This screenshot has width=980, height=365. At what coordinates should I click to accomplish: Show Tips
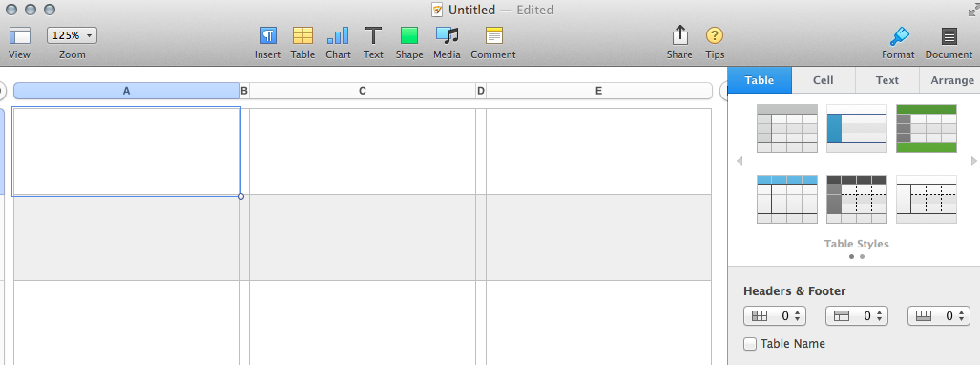coord(715,35)
